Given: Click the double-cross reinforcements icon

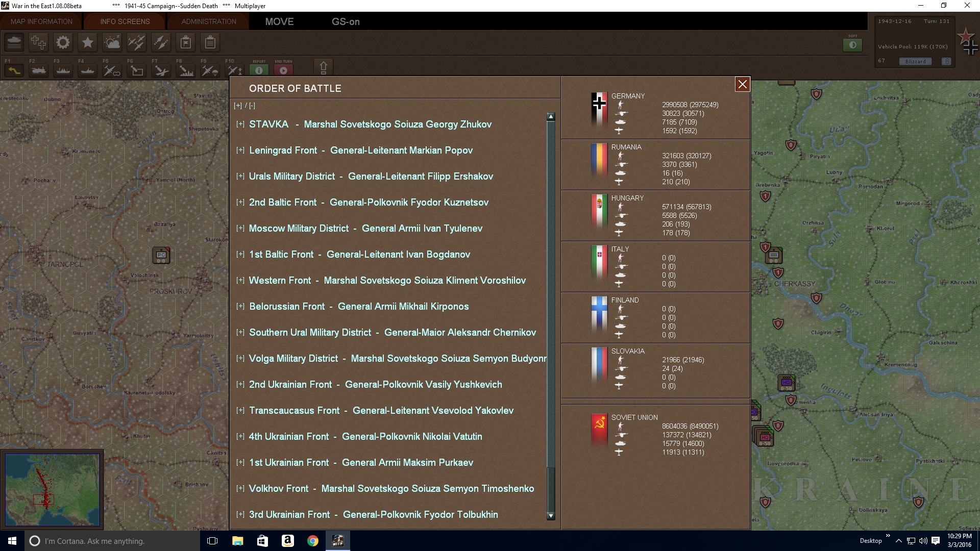Looking at the screenshot, I should (x=39, y=42).
